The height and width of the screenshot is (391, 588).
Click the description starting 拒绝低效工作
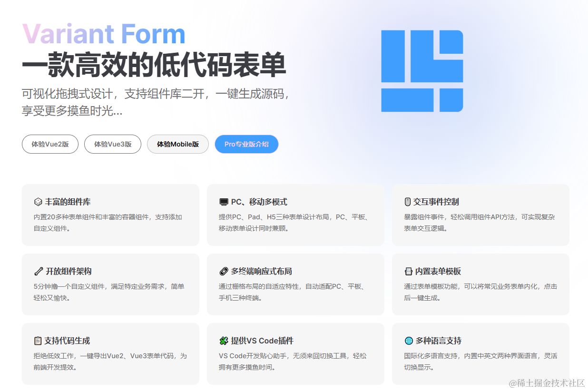(110, 362)
